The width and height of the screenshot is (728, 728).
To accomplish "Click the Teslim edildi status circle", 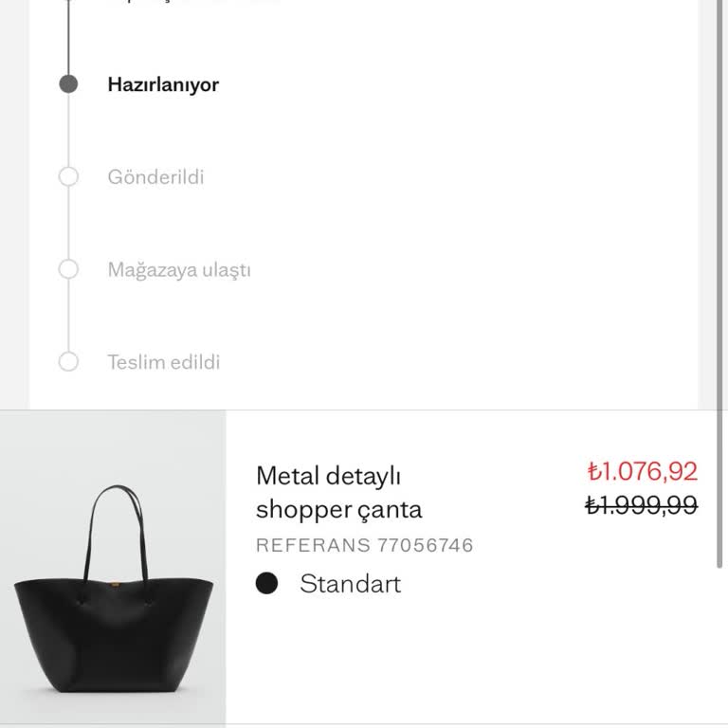I will point(68,361).
